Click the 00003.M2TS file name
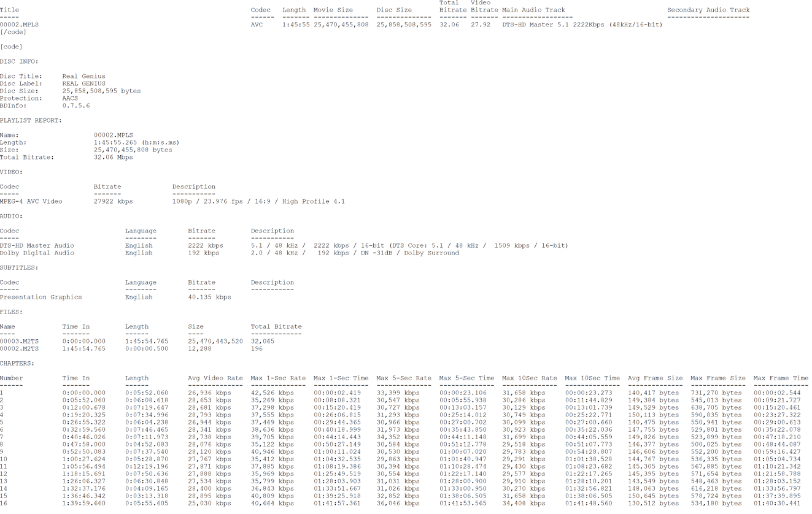Screen dimensions: 812x514 tap(19, 341)
